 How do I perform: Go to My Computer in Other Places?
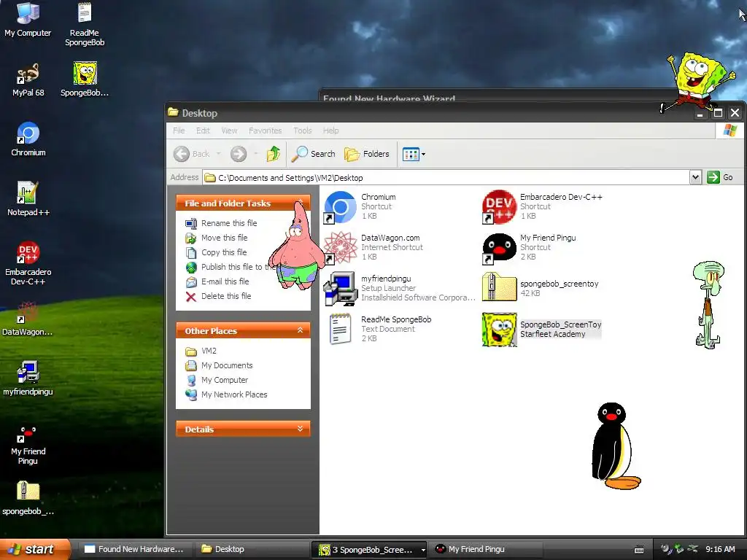225,380
